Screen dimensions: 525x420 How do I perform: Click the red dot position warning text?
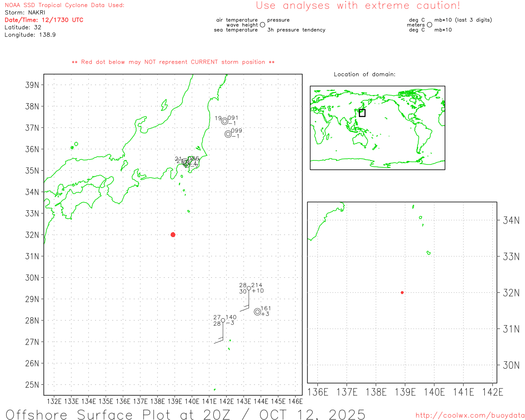(x=173, y=62)
